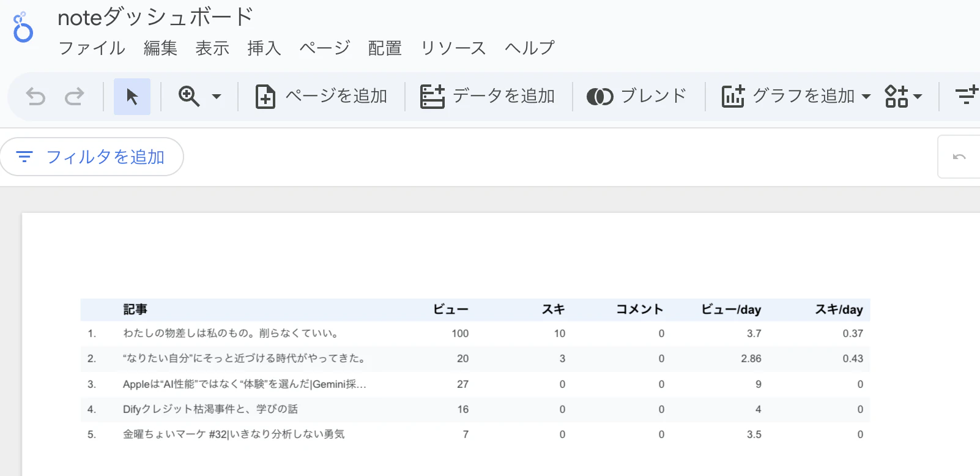Click the スキ/day column header
Image resolution: width=980 pixels, height=476 pixels.
(x=839, y=310)
